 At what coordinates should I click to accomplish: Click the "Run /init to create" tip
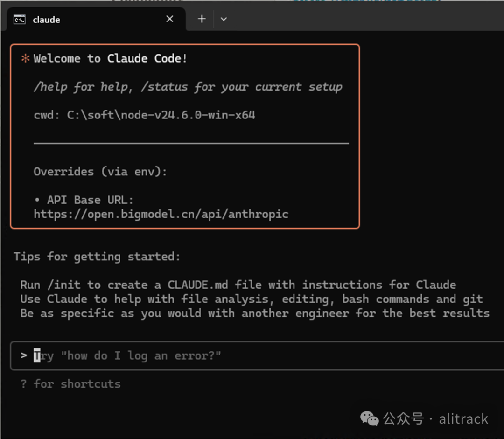[238, 285]
